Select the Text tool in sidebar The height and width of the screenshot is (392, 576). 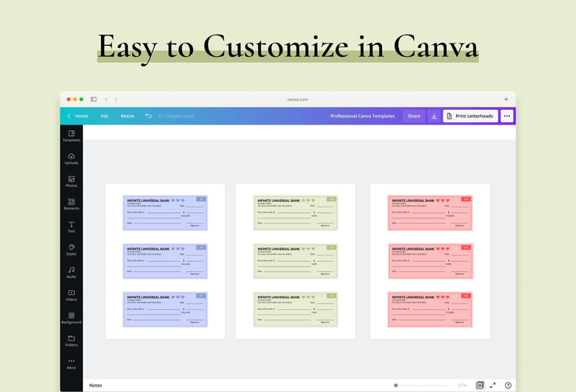[x=71, y=227]
